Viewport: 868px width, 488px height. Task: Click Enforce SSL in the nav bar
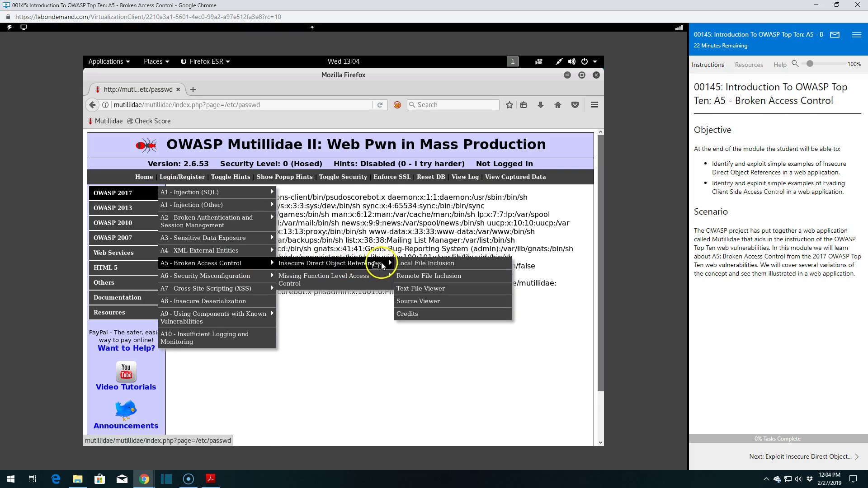[392, 177]
